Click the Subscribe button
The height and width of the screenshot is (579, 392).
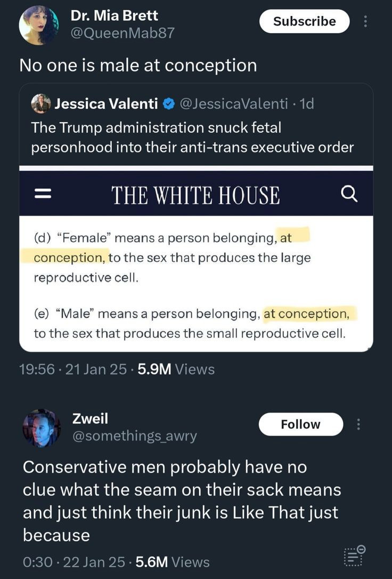304,21
